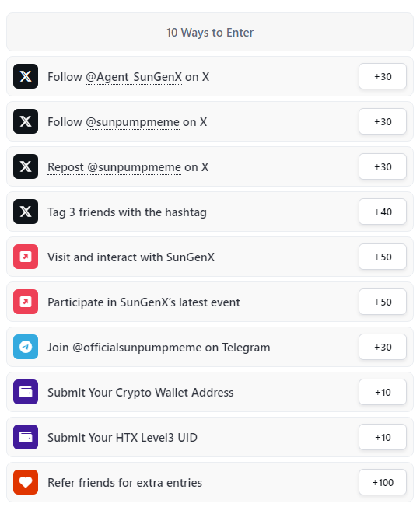Viewport: 420px width, 507px height.
Task: Click X icon beside Repost @sunpumpmeme
Action: (x=26, y=166)
